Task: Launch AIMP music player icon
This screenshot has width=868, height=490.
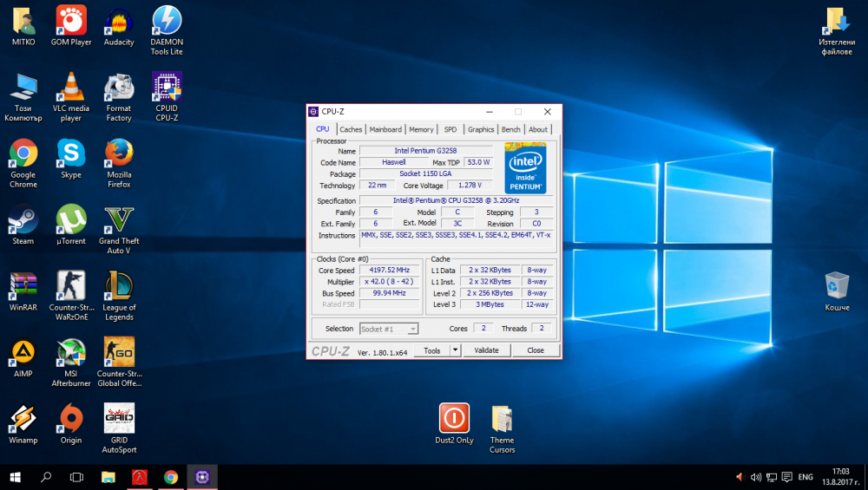Action: point(23,358)
